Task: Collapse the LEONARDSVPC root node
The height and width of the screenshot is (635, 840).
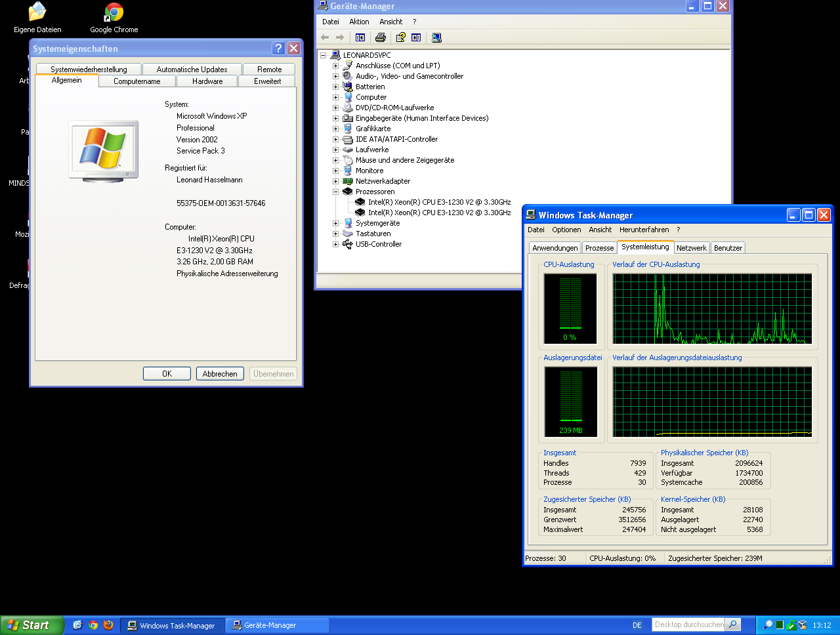Action: pyautogui.click(x=323, y=55)
